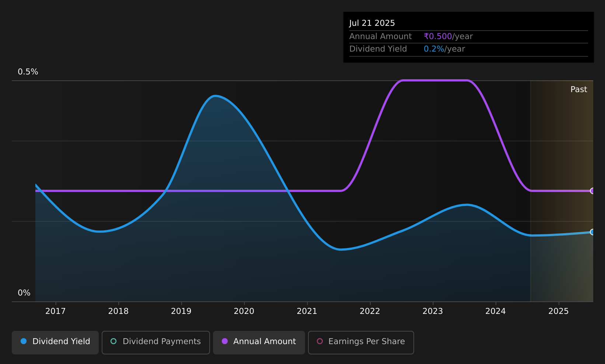
Task: Click the 2023 x-axis label
Action: (433, 311)
